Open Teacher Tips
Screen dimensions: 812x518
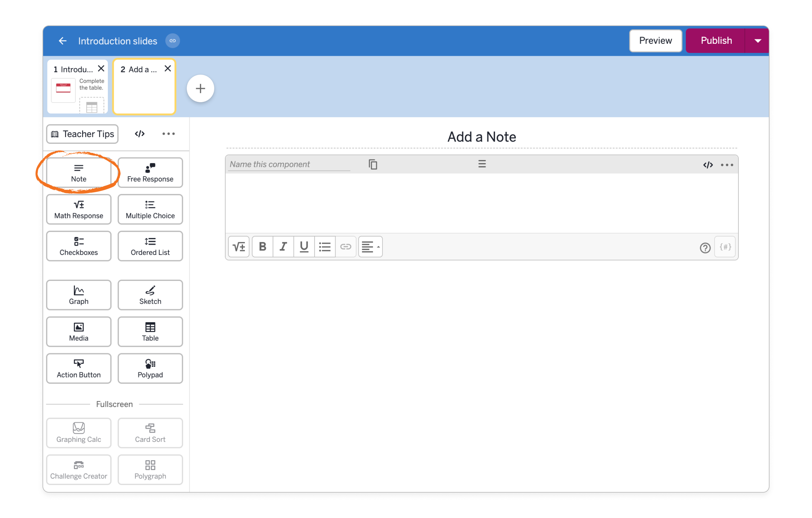(x=82, y=134)
